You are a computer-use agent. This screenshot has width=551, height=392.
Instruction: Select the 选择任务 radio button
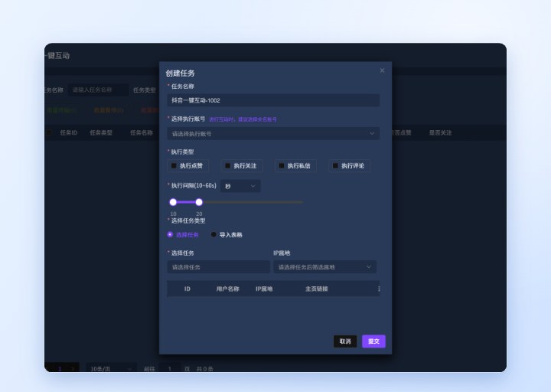tap(170, 234)
